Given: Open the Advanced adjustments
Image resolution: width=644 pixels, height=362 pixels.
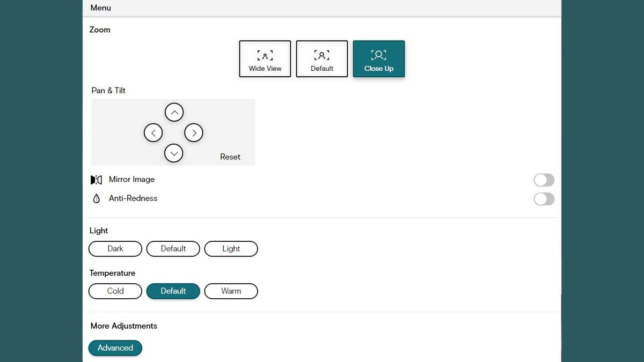Looking at the screenshot, I should tap(115, 348).
